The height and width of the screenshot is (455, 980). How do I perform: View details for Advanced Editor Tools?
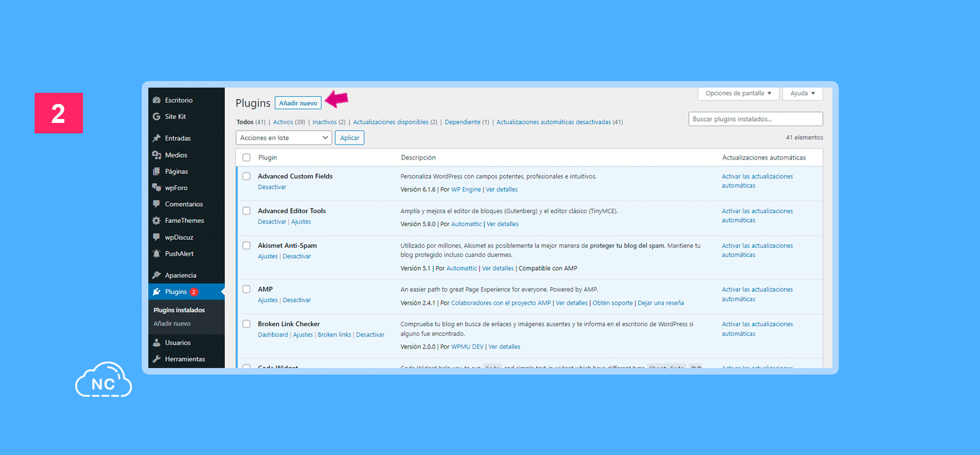(502, 224)
